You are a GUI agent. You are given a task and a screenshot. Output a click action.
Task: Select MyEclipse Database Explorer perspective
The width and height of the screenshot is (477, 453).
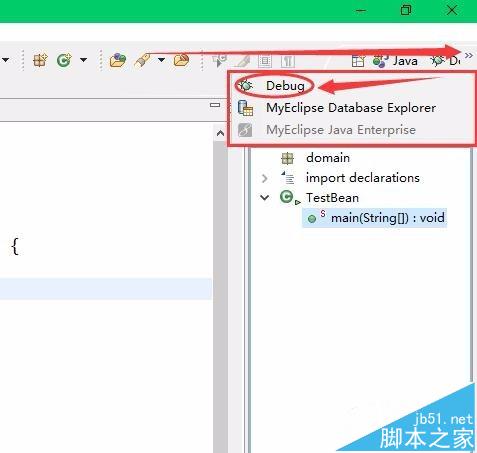[352, 108]
